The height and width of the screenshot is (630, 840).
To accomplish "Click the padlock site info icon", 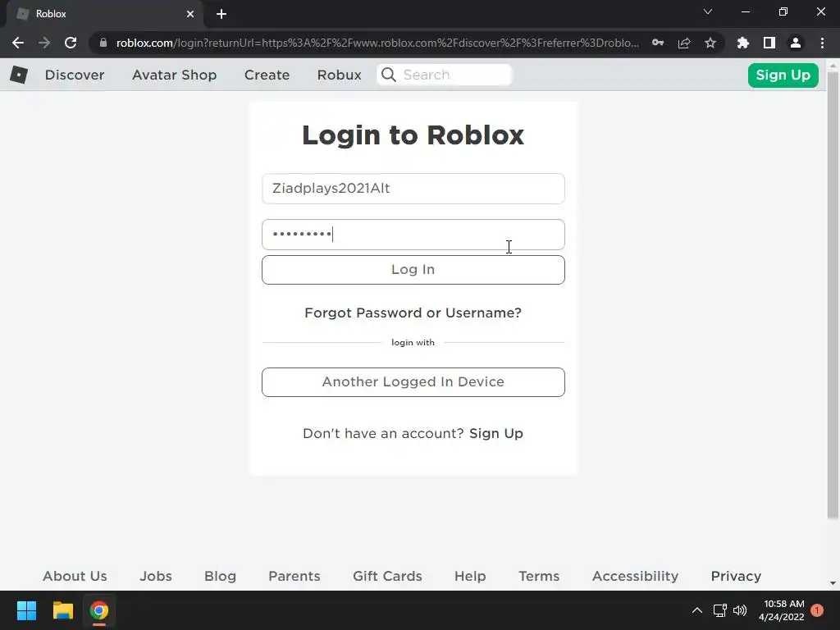I will coord(103,43).
